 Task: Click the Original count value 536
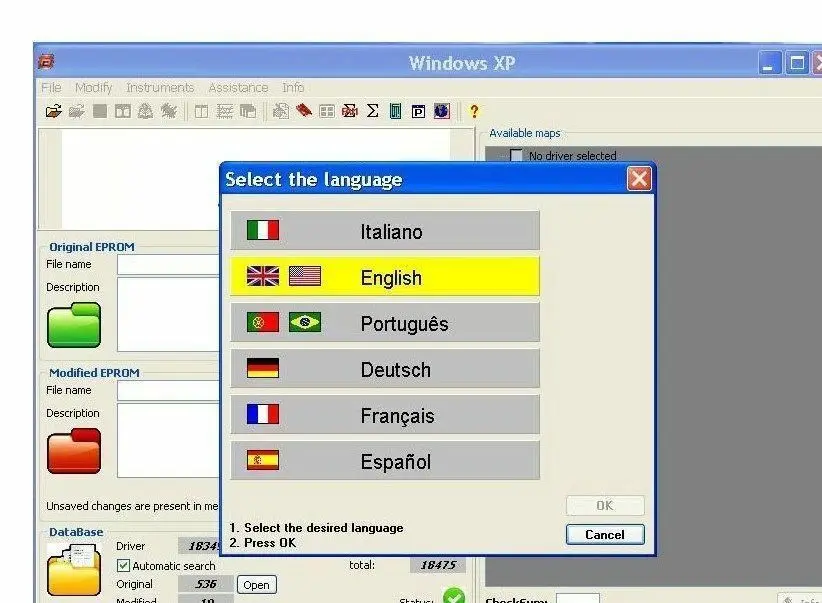[x=206, y=584]
